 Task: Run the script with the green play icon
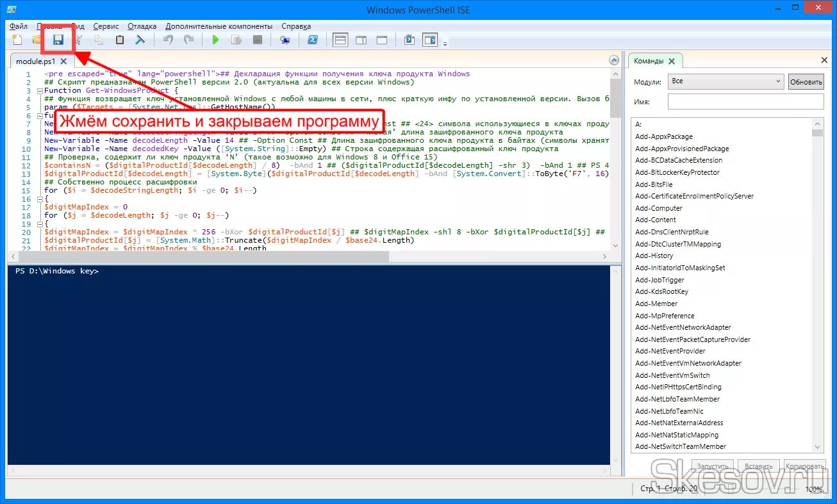(215, 40)
